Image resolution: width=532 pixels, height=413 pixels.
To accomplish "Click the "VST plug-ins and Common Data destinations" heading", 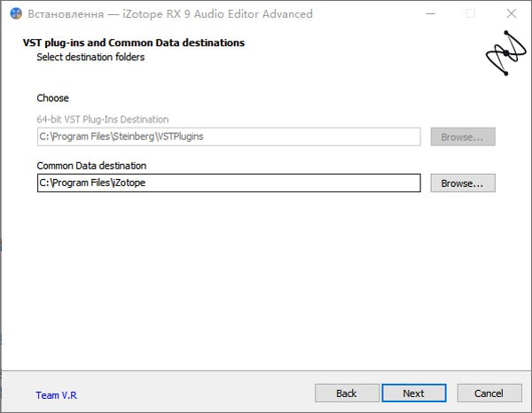I will click(x=133, y=43).
